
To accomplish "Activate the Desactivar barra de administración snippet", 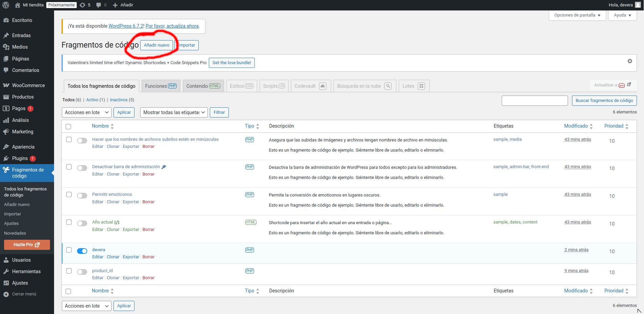I will coord(82,168).
